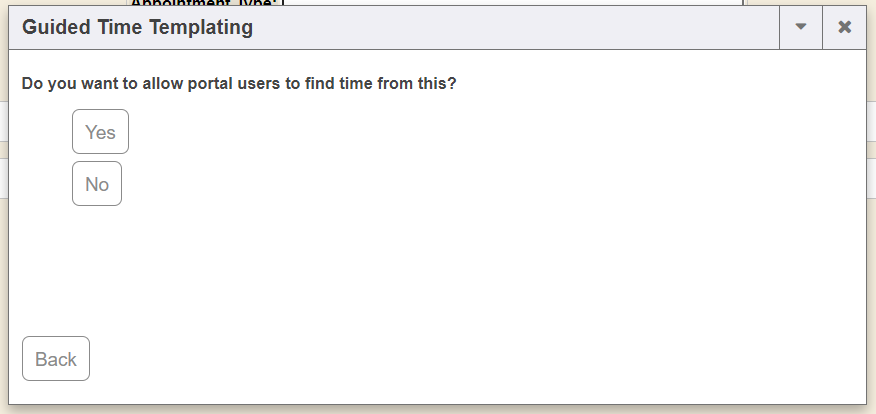Click the partially hidden Appointment Type field
The width and height of the screenshot is (876, 414).
[500, 3]
